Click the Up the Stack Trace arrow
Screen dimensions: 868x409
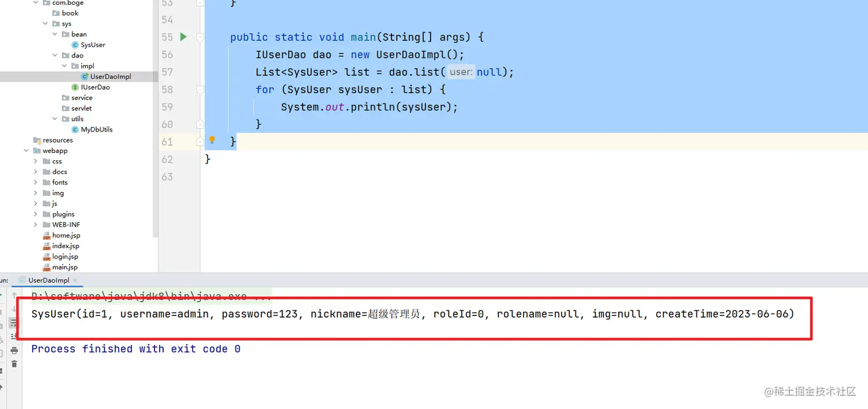coord(14,296)
